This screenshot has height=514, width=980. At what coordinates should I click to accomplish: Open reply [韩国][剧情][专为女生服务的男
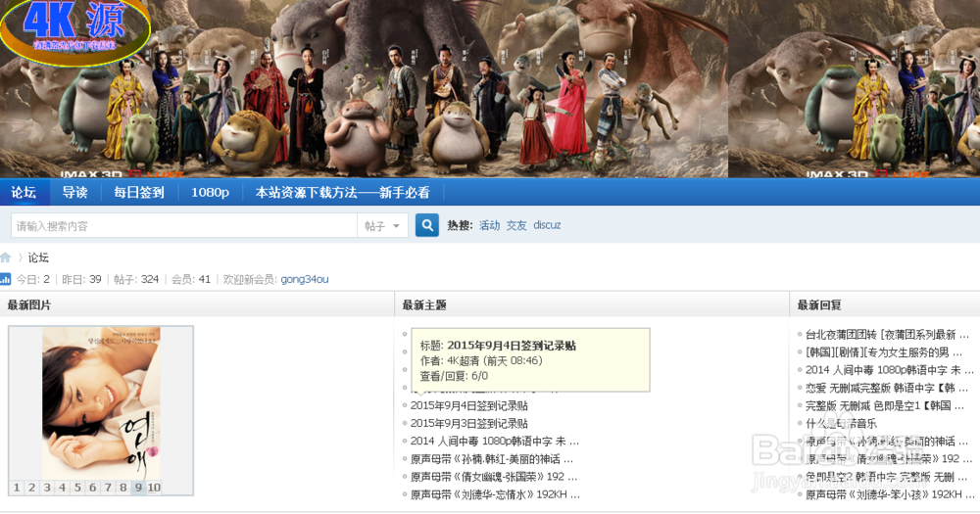[x=883, y=352]
